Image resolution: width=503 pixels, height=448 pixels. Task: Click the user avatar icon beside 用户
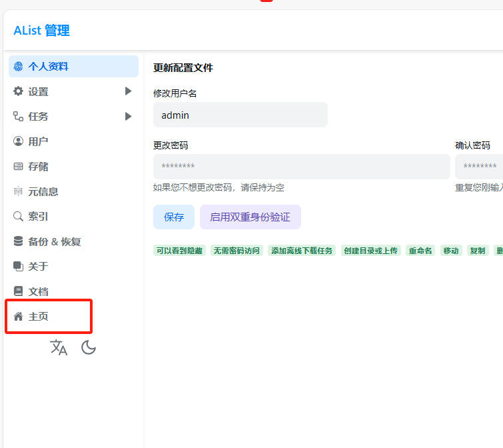point(18,141)
